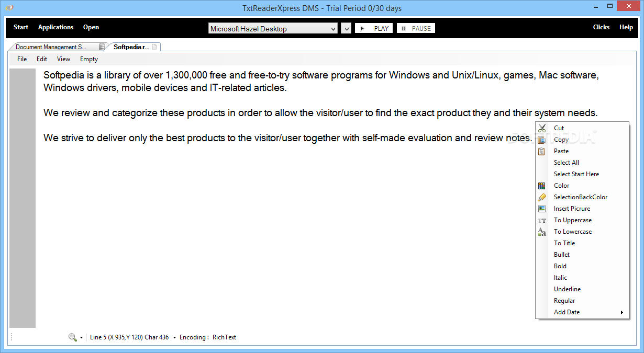Click Help in the top bar
This screenshot has height=353, width=644.
pyautogui.click(x=626, y=27)
